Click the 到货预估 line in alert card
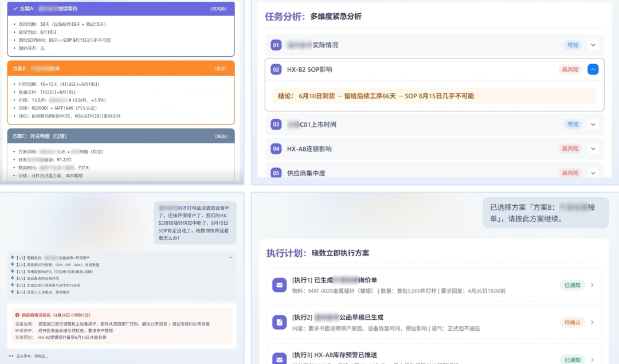The height and width of the screenshot is (364, 619). point(61,338)
